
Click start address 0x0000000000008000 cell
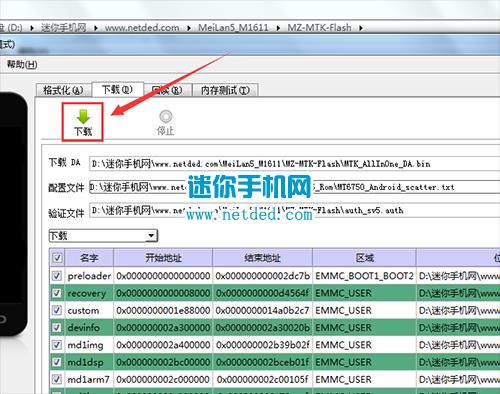(x=163, y=293)
